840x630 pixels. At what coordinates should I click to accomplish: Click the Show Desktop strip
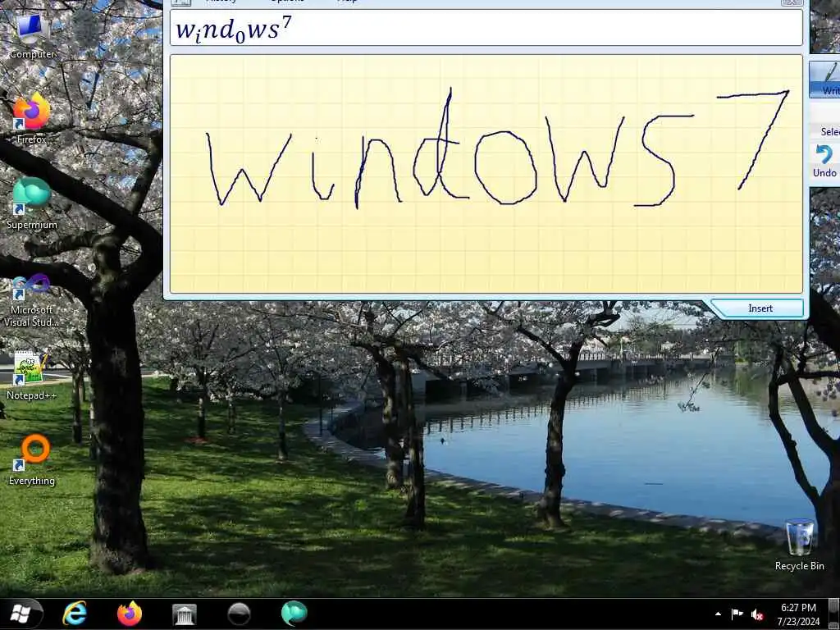(834, 614)
